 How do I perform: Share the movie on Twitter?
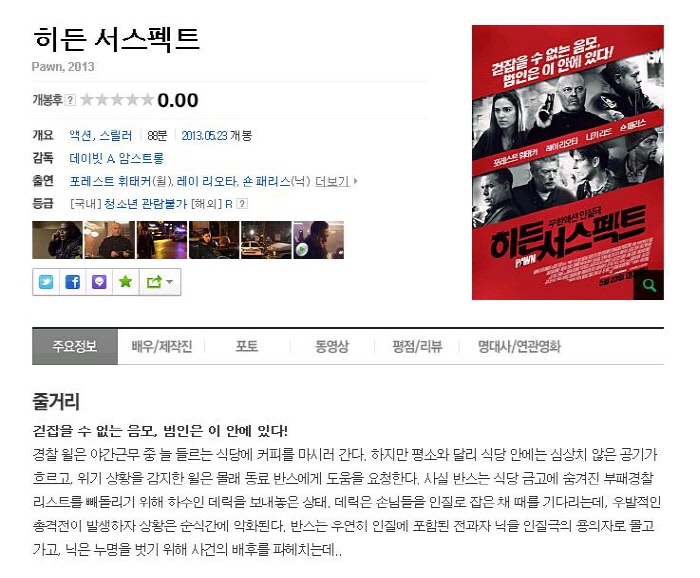point(46,282)
